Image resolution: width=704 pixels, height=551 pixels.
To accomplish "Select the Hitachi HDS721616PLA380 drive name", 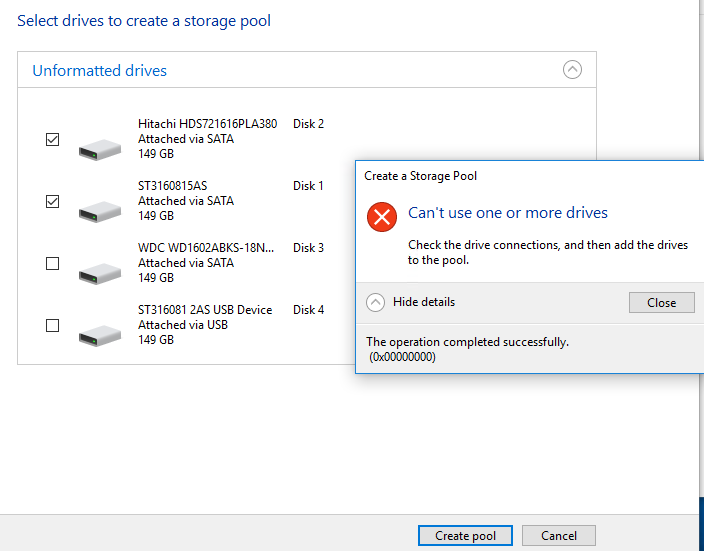I will [x=207, y=123].
